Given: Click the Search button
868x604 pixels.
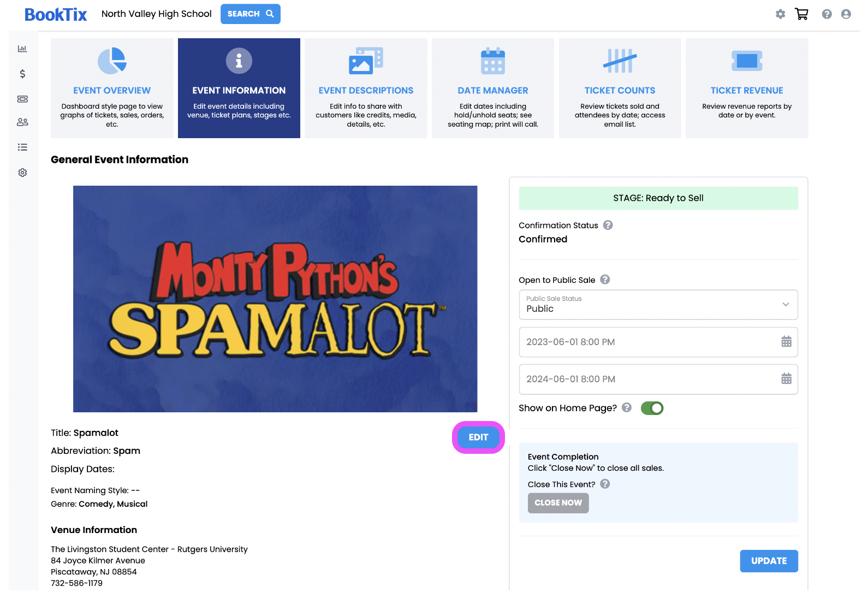Looking at the screenshot, I should point(251,14).
